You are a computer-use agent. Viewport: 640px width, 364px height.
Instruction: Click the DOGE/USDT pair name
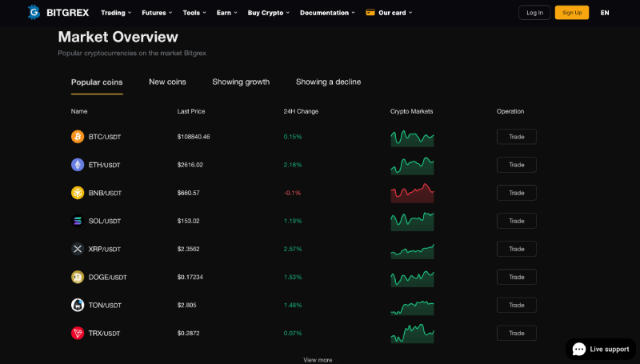[108, 277]
